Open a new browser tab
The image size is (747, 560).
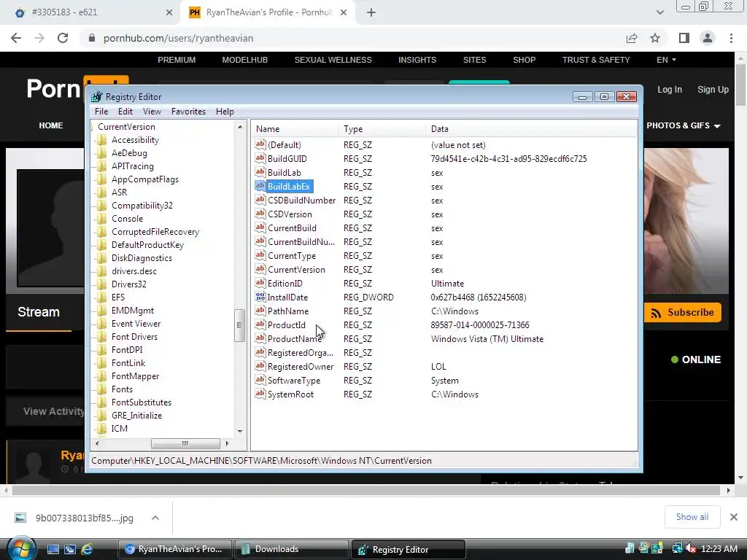coord(371,13)
